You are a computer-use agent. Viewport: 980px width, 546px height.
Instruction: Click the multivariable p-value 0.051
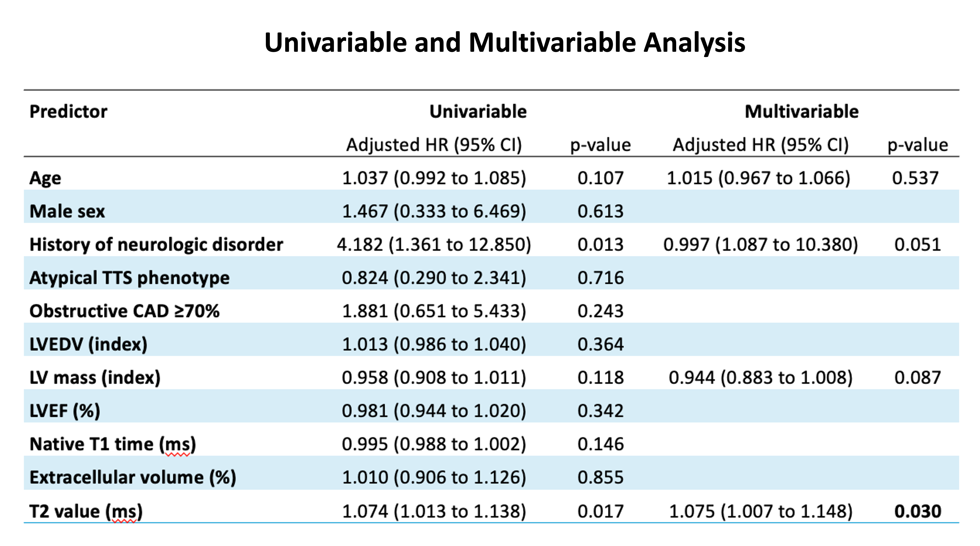pyautogui.click(x=917, y=244)
